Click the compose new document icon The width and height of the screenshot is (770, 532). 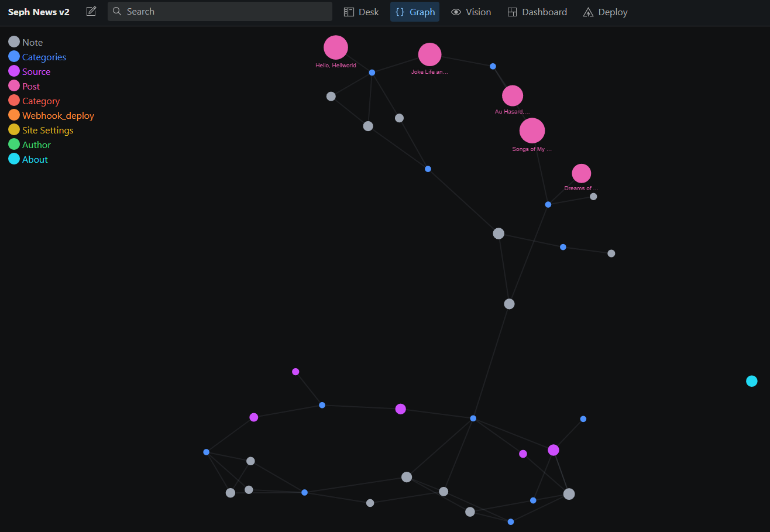click(91, 12)
